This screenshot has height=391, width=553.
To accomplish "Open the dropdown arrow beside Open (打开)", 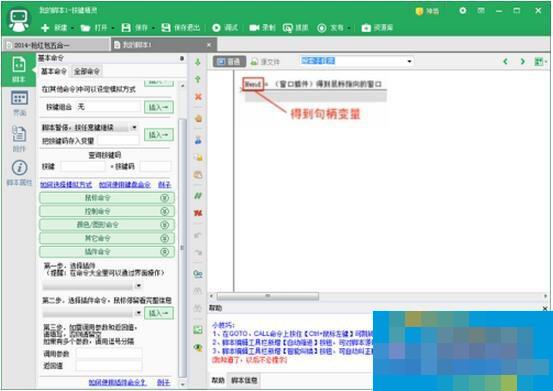I will click(113, 28).
